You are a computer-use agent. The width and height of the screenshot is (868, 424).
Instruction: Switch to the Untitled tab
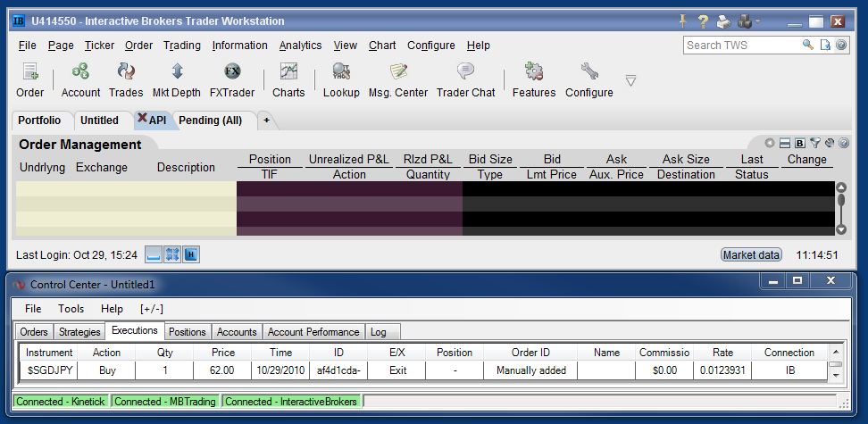point(100,121)
